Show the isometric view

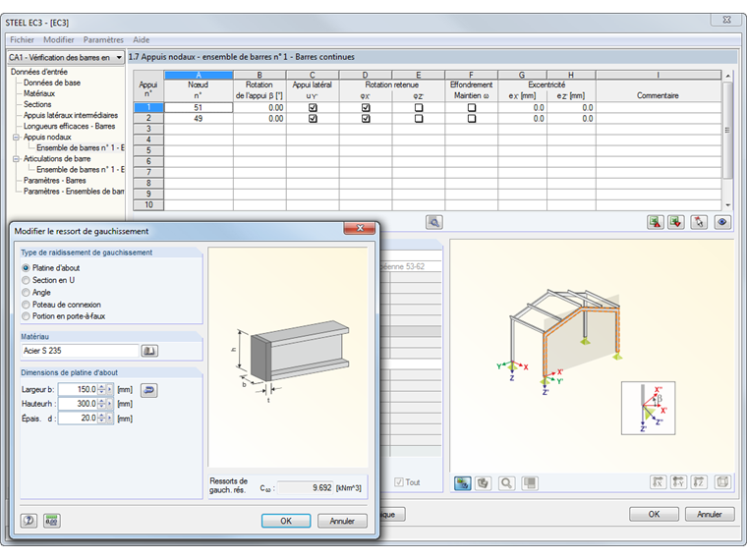[722, 482]
